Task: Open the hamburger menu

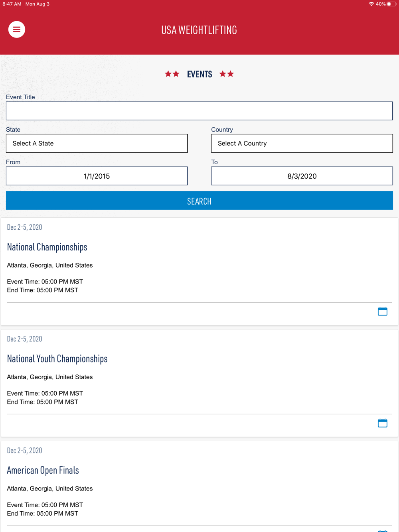Action: click(17, 30)
